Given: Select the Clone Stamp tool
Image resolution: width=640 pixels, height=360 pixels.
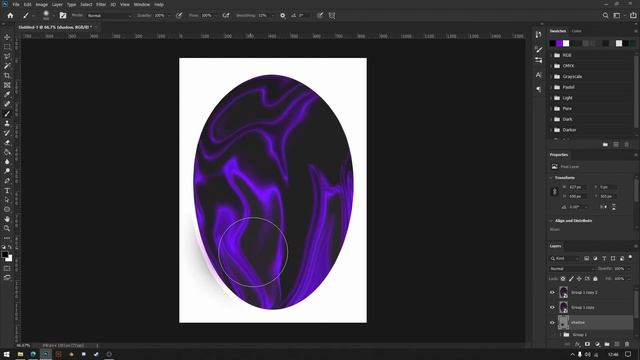Looking at the screenshot, I should (7, 123).
